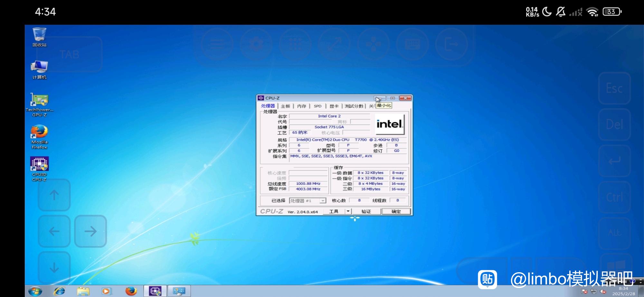The width and height of the screenshot is (644, 297).
Task: Switch to the 測試分數 tab
Action: coord(354,106)
